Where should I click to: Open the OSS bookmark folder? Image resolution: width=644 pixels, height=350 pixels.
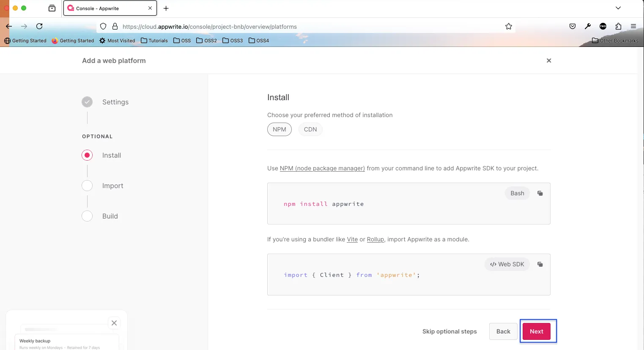click(182, 41)
